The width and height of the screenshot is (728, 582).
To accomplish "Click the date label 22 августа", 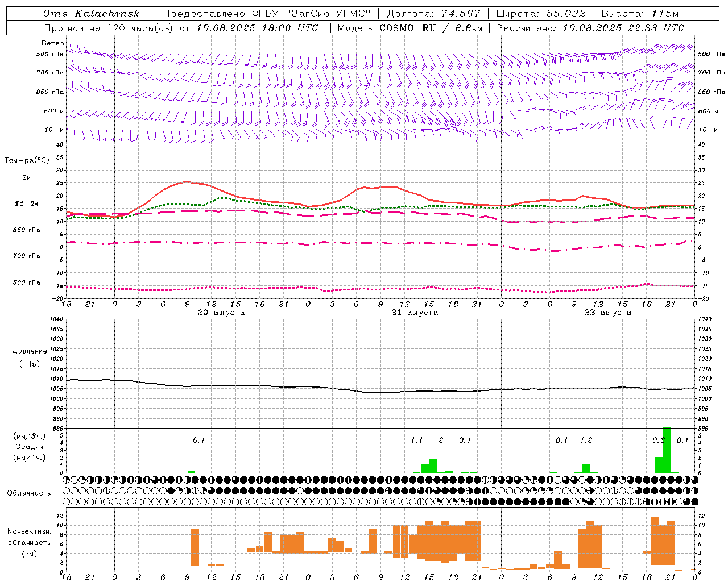I will pyautogui.click(x=608, y=313).
